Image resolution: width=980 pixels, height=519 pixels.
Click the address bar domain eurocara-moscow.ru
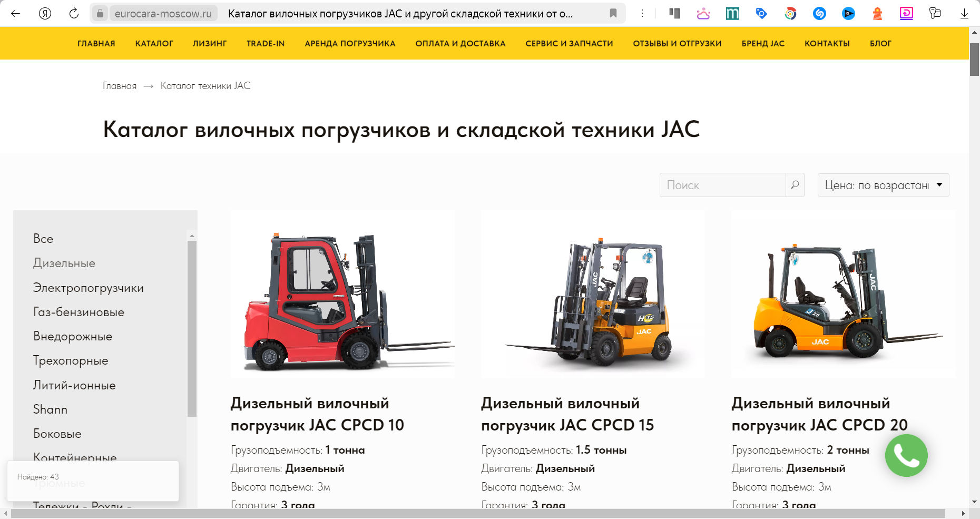[163, 14]
